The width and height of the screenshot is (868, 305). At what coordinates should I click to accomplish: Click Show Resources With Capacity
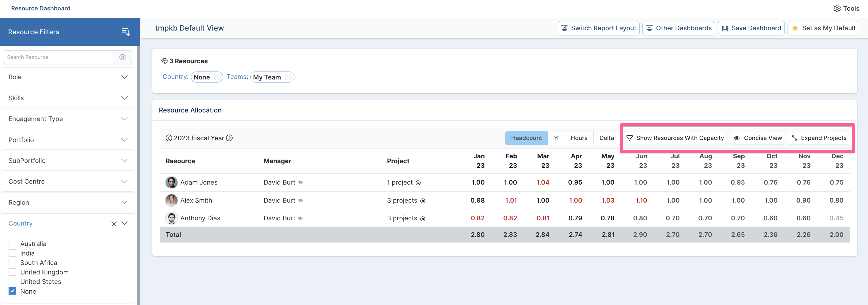click(675, 138)
